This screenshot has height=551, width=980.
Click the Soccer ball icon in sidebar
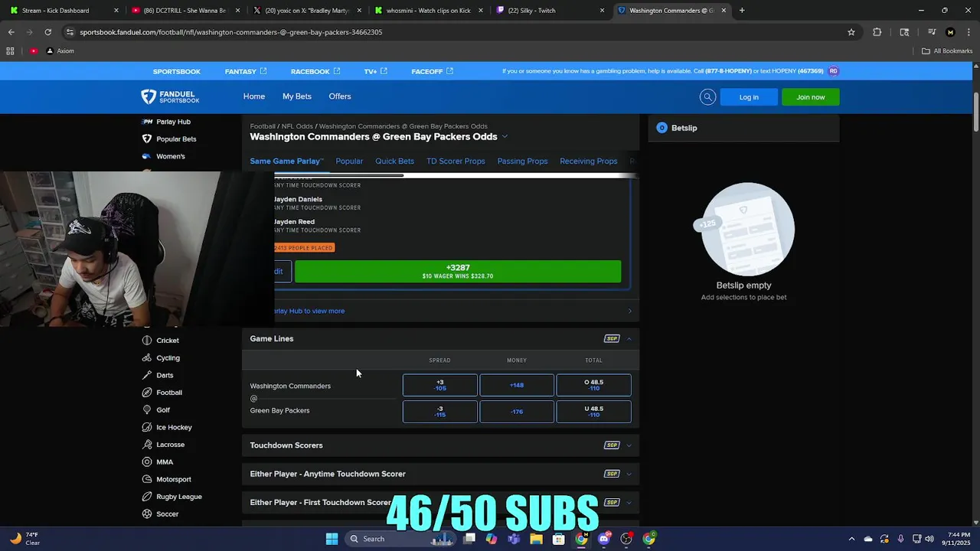coord(147,514)
